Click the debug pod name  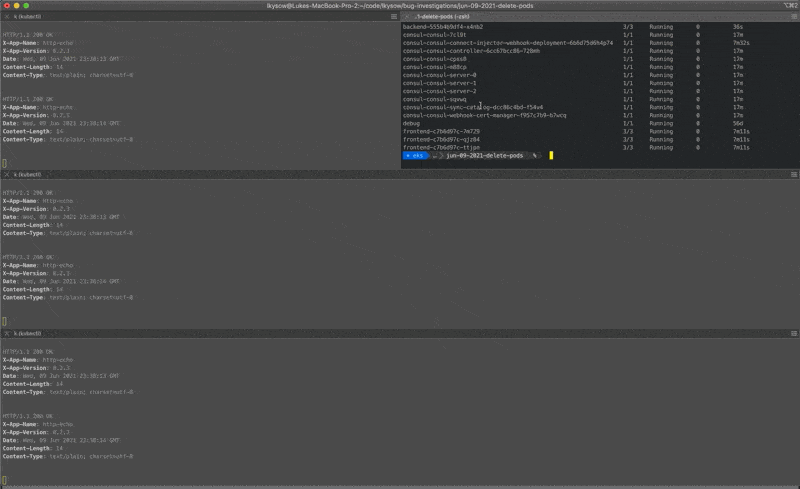point(411,124)
